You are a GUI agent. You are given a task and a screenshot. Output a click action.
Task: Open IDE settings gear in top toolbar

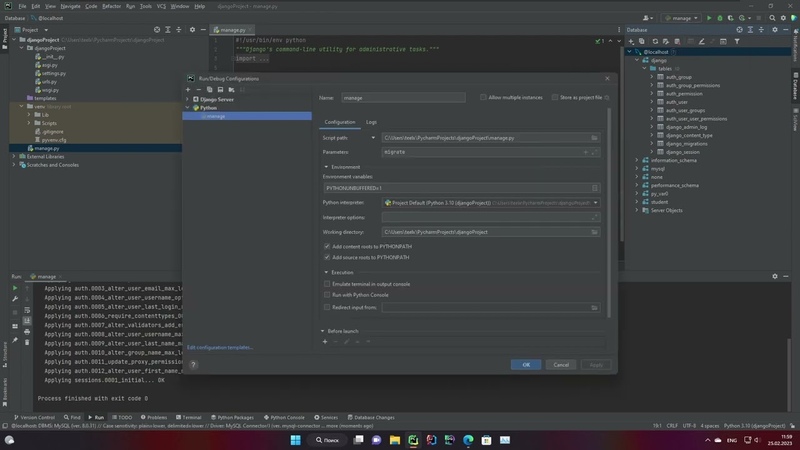[783, 18]
